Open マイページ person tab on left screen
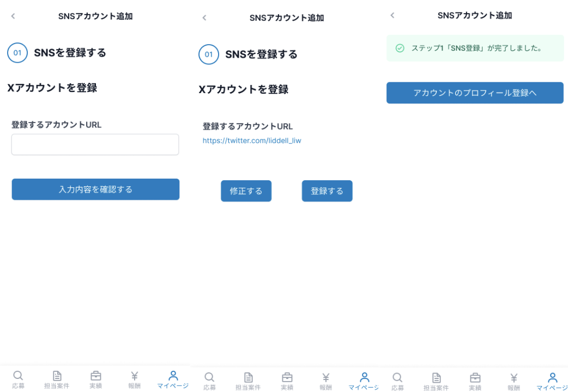The width and height of the screenshot is (568, 392). [173, 379]
